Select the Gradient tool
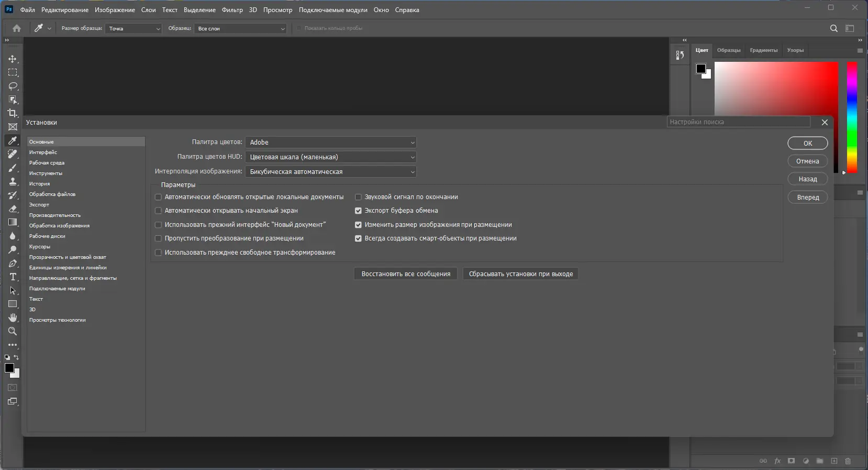The image size is (868, 470). [13, 222]
